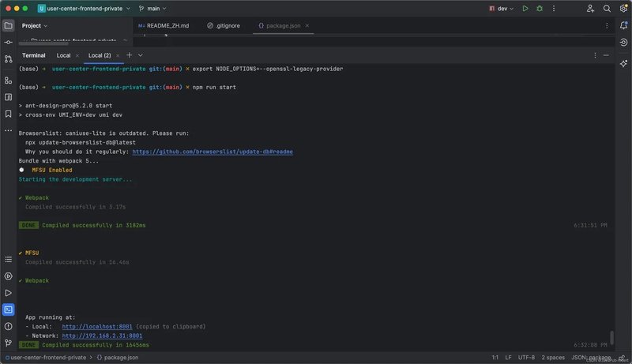632x364 pixels.
Task: Expand the Project view dropdown
Action: (x=35, y=25)
